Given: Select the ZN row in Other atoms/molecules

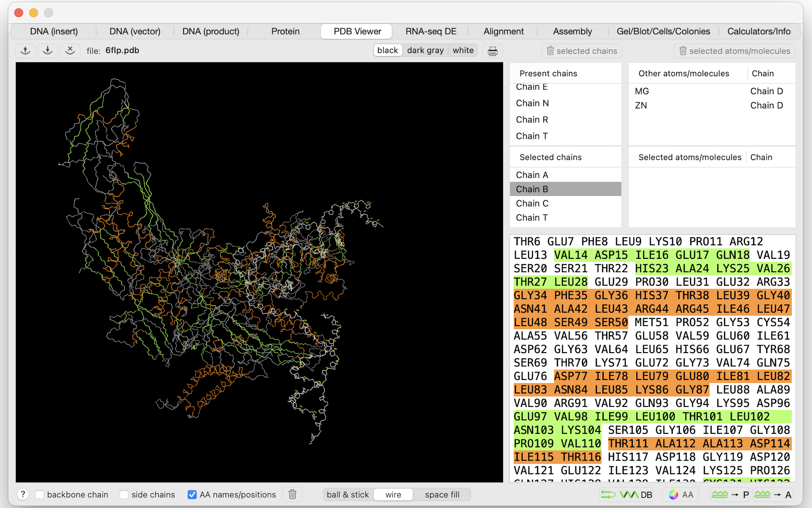Looking at the screenshot, I should click(712, 106).
